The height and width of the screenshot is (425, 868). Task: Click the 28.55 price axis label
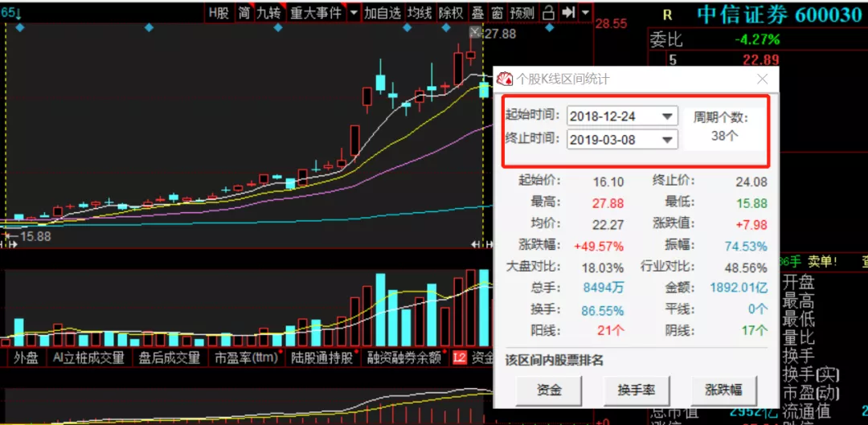pyautogui.click(x=611, y=24)
